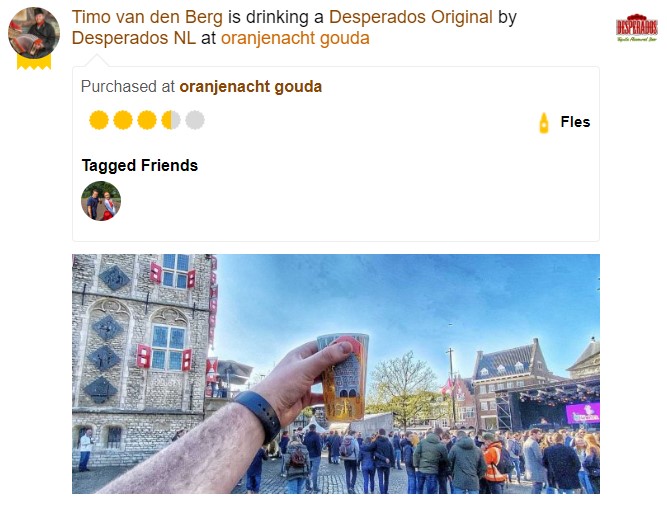Click bold oranjenacht gouda purchased location
The height and width of the screenshot is (505, 667).
pos(251,87)
